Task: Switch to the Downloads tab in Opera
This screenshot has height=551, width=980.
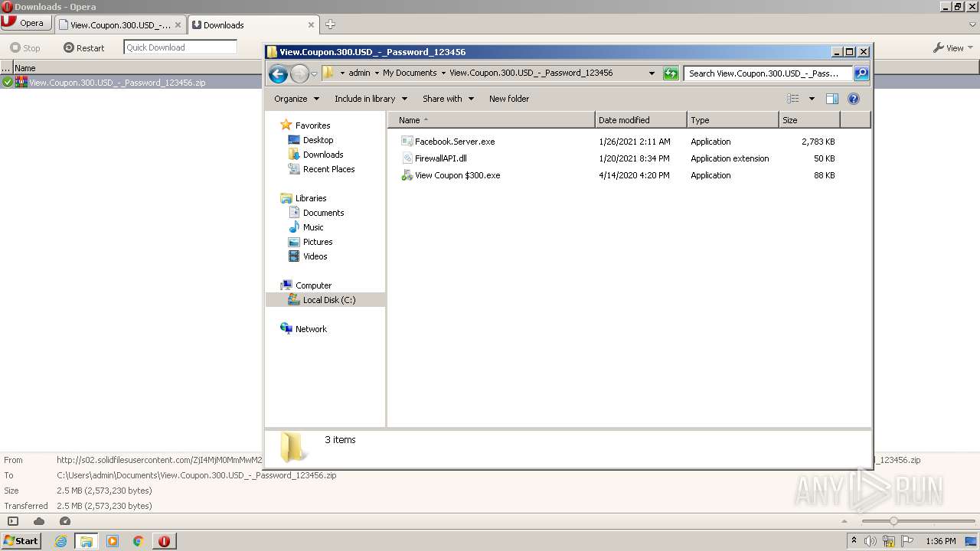Action: point(253,24)
